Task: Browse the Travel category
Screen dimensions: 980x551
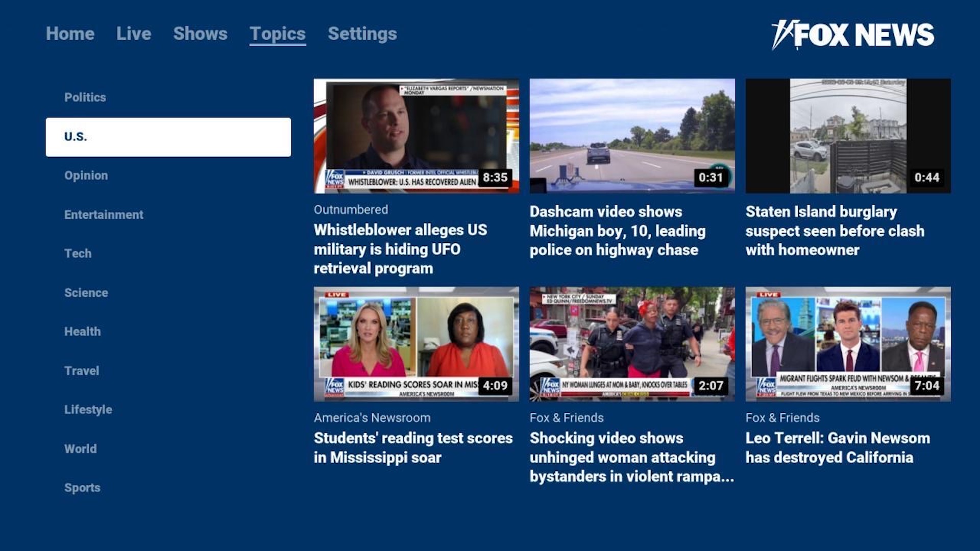Action: click(82, 370)
